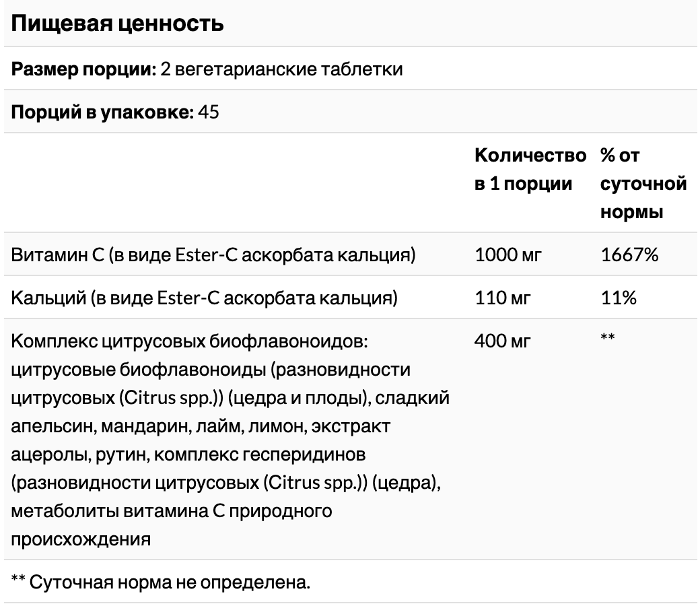
Task: Select the servings count value 45
Action: [209, 112]
